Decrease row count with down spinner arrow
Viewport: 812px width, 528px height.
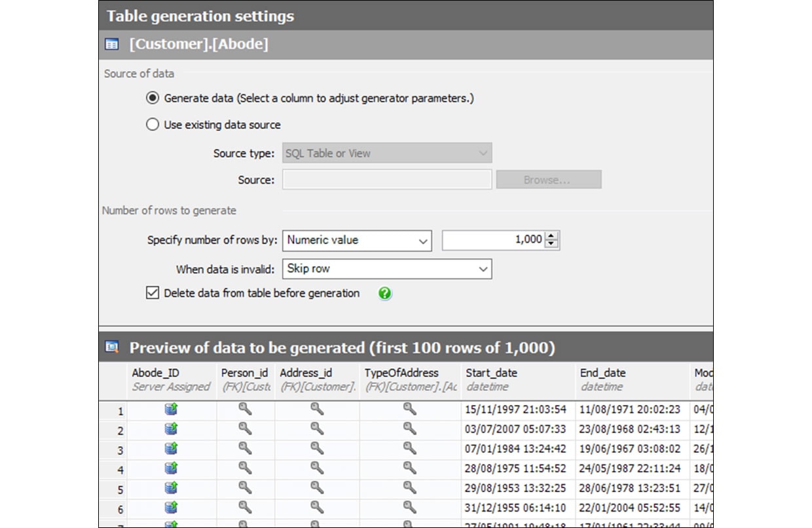pos(551,245)
